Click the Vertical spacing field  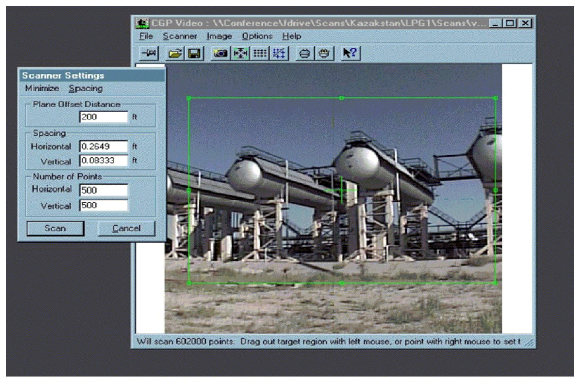(104, 161)
